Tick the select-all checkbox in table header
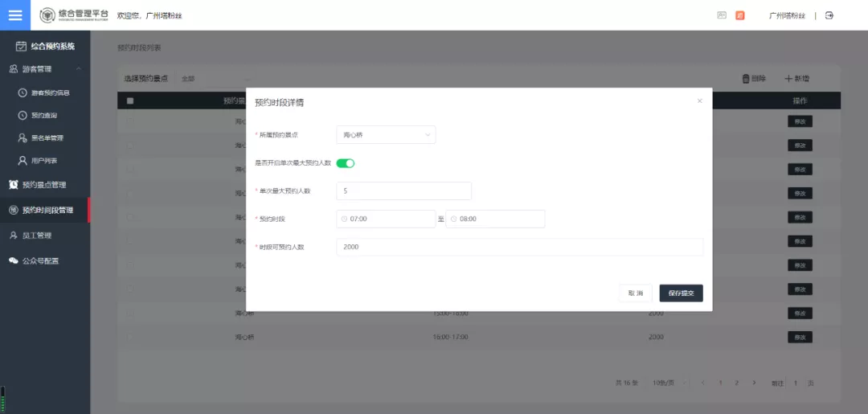The image size is (868, 414). [x=130, y=100]
